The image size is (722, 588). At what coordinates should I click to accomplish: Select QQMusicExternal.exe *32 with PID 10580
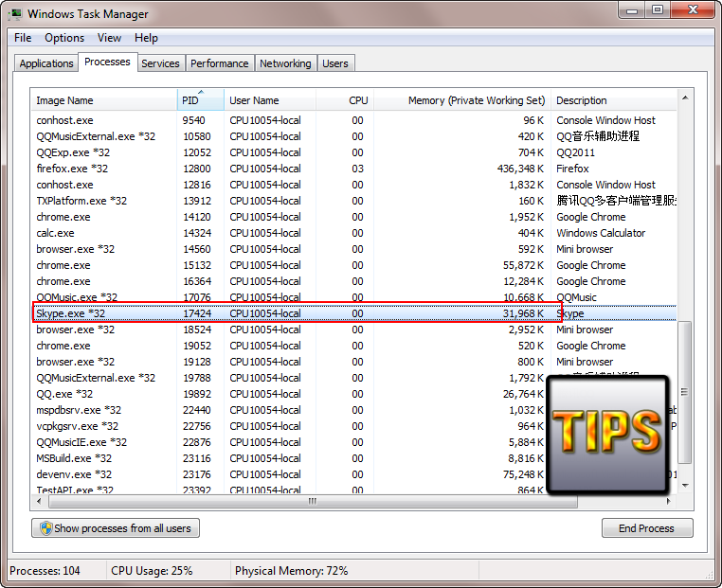353,136
